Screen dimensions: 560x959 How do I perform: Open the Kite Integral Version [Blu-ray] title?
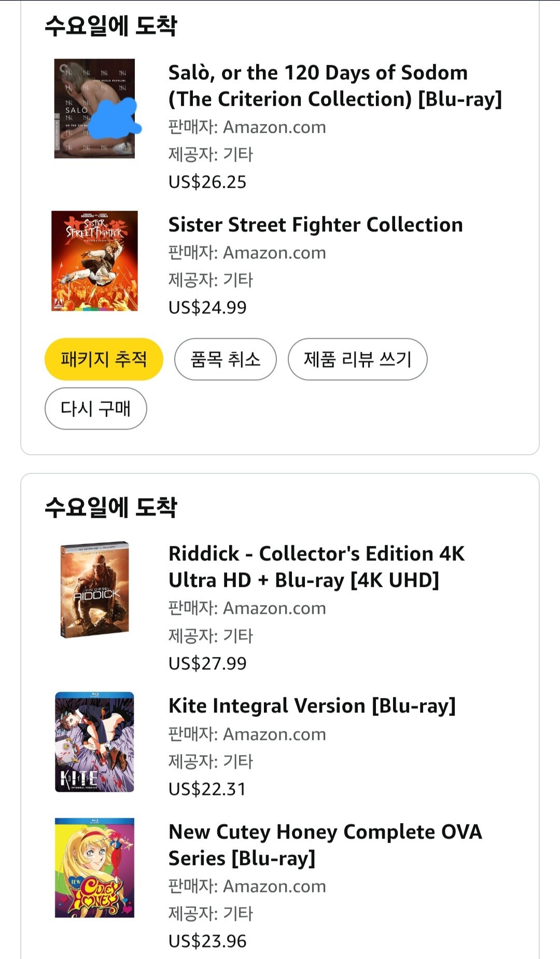tap(312, 706)
